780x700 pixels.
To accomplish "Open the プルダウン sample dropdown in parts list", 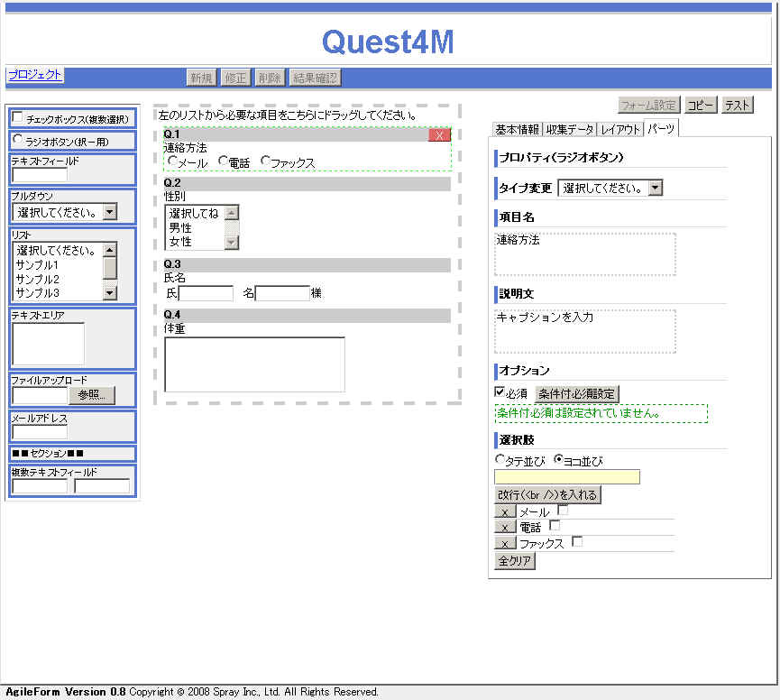I will 65,212.
